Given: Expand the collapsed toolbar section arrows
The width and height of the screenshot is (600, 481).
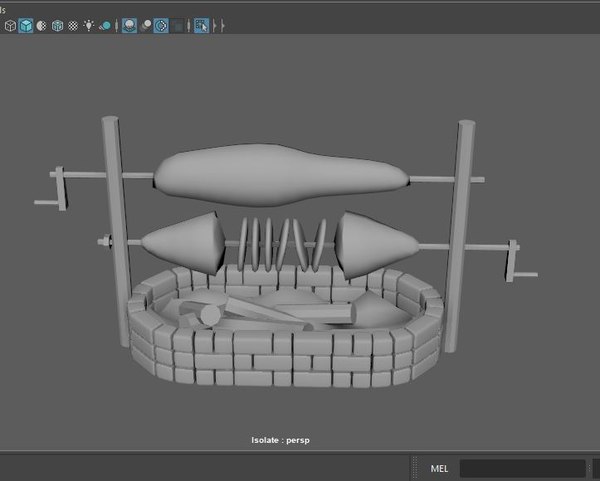Looking at the screenshot, I should (214, 25).
